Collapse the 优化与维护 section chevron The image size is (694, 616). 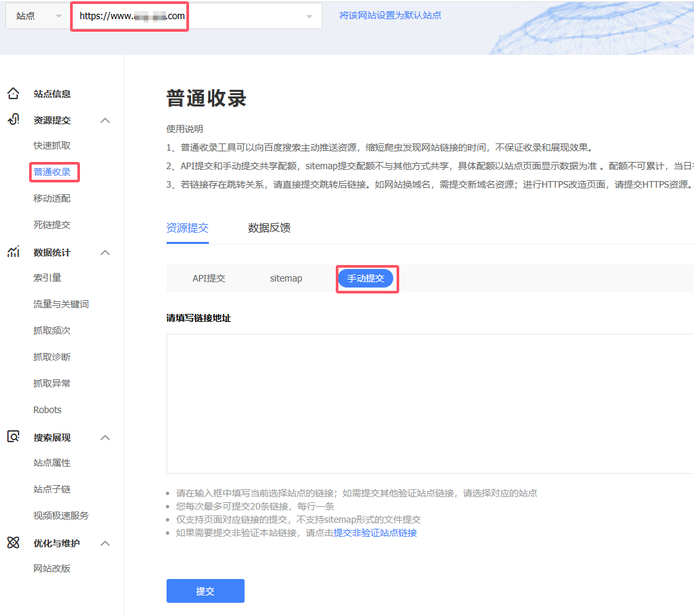click(105, 543)
